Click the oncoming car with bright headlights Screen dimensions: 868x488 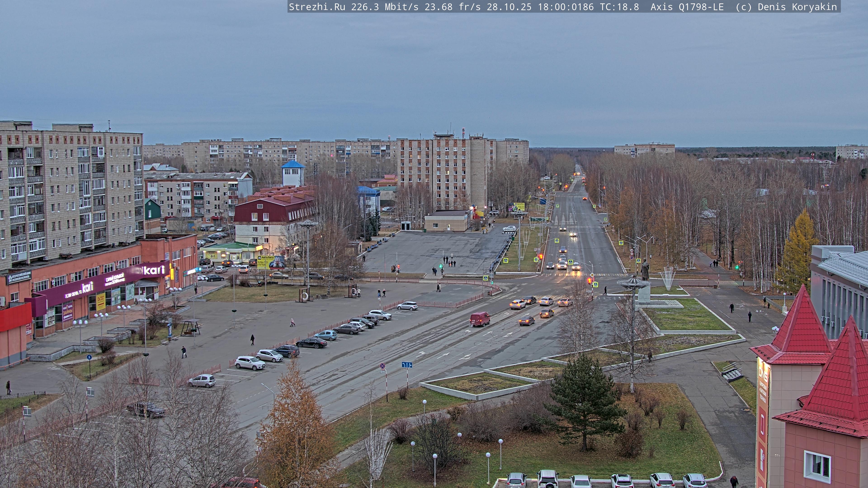[x=573, y=234]
